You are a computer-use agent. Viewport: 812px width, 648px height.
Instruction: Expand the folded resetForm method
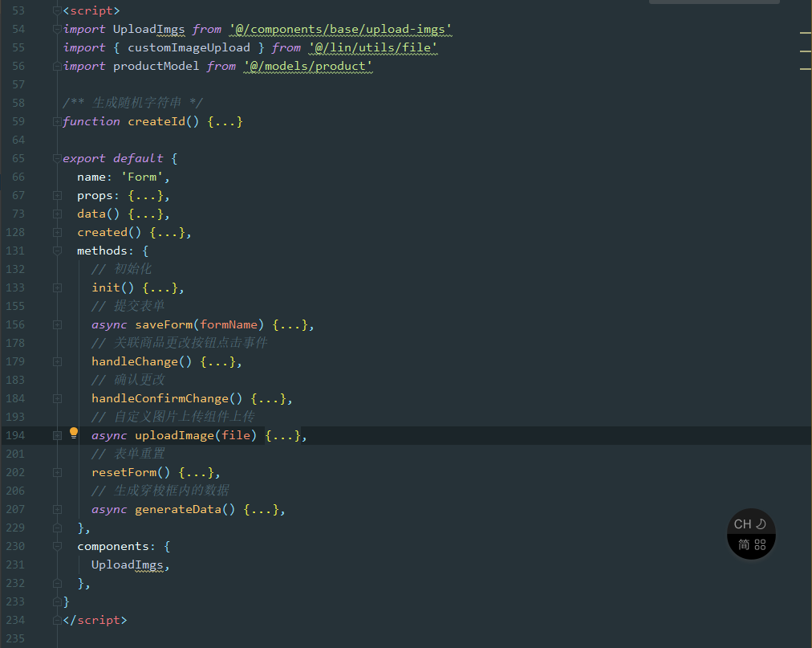click(57, 473)
